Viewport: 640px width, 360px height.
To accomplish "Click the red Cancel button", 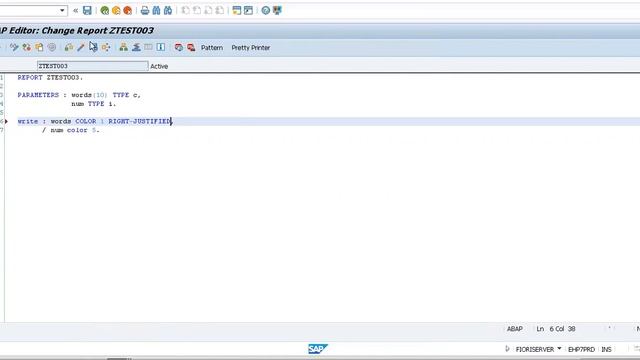I will click(127, 11).
